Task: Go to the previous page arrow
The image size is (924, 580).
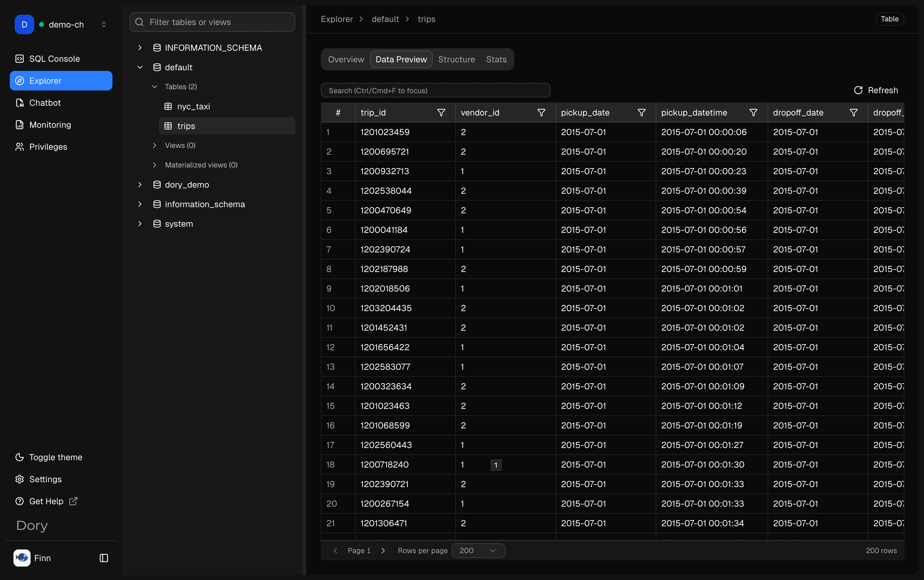Action: 335,550
